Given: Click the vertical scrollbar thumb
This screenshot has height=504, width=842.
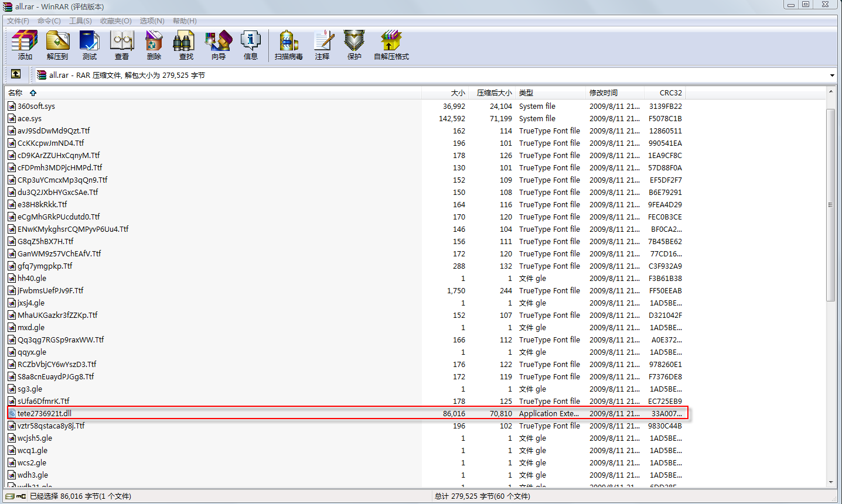Looking at the screenshot, I should pyautogui.click(x=830, y=205).
